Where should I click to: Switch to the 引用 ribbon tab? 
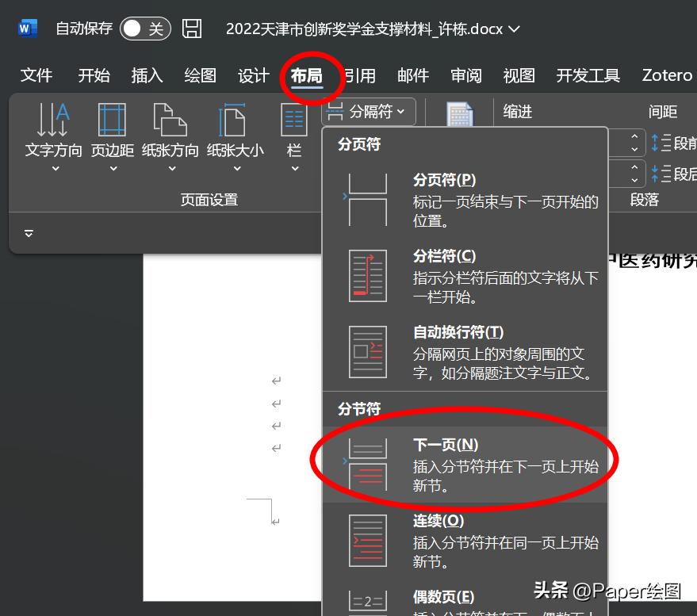click(x=358, y=75)
